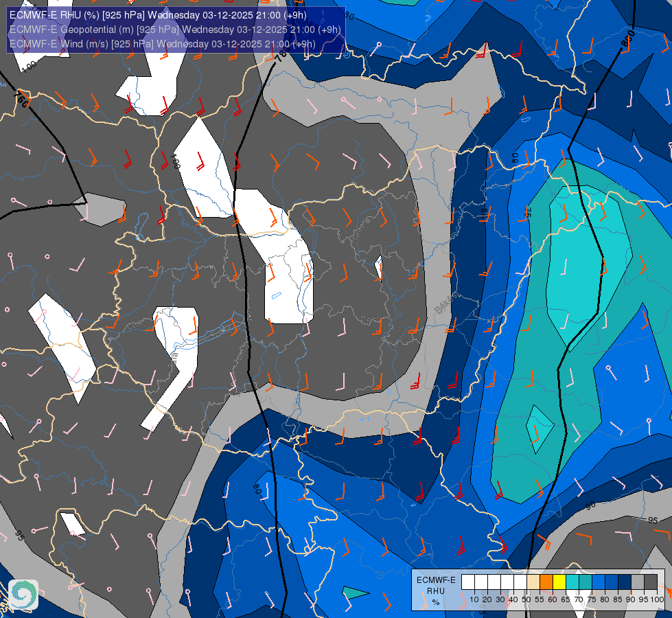Click the legend value label 10
Viewport: 672px width, 618px height.
(474, 599)
